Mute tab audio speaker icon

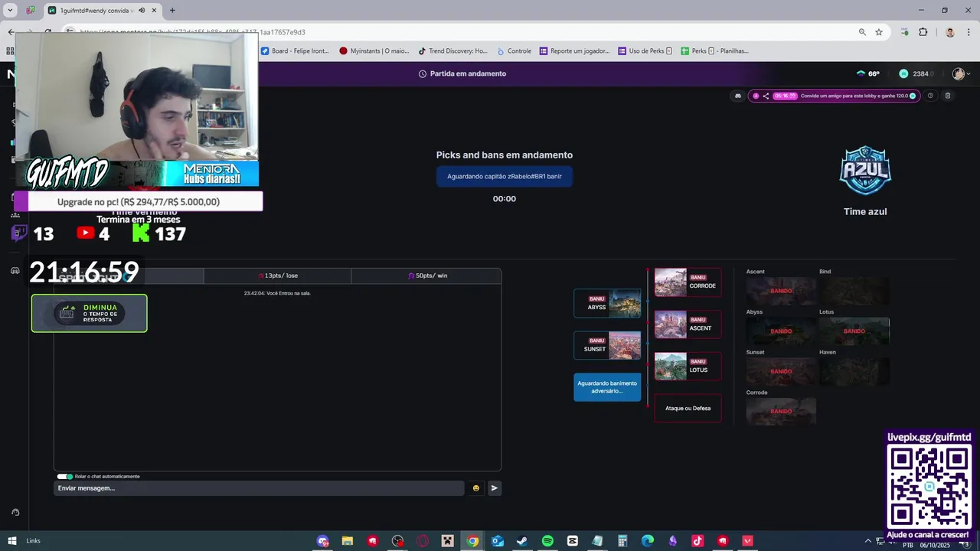click(142, 11)
